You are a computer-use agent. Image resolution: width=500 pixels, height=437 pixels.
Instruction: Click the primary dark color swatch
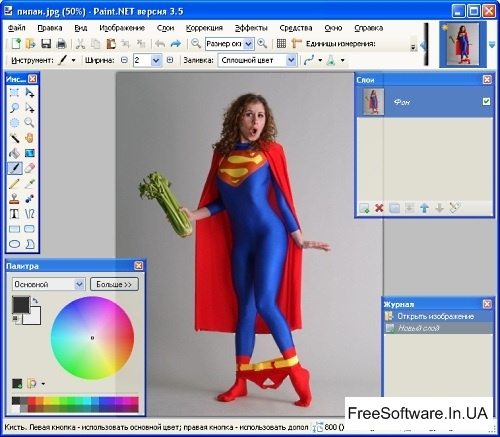(21, 305)
